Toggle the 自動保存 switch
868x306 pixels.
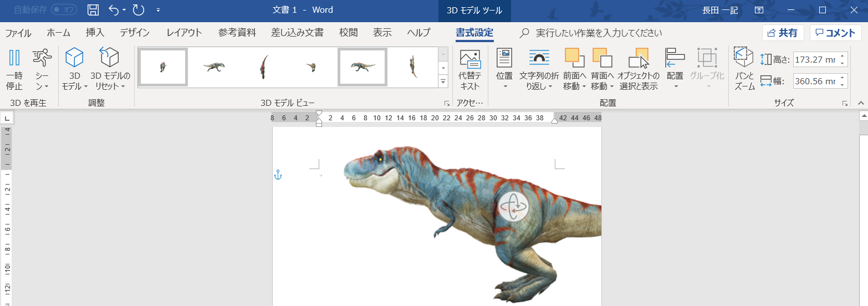(x=64, y=10)
